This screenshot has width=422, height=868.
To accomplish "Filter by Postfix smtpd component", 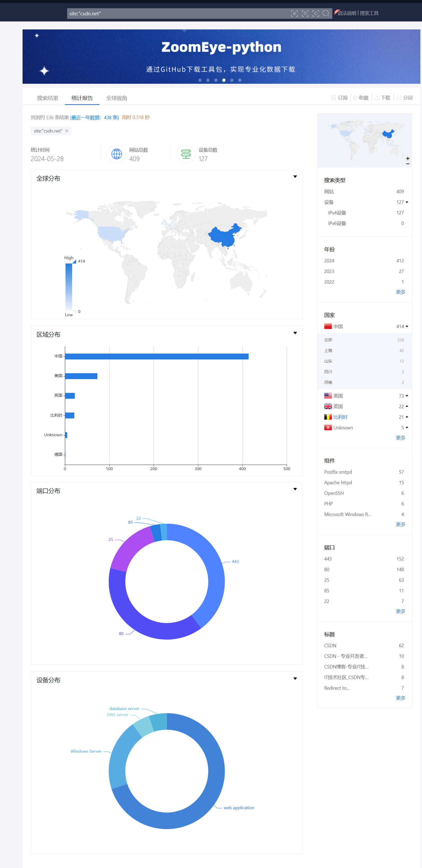I will pyautogui.click(x=364, y=472).
